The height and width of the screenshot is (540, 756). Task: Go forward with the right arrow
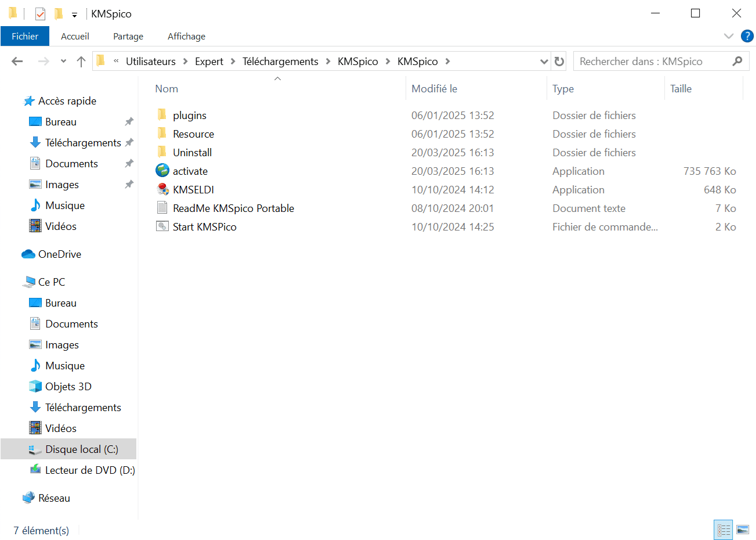click(44, 61)
